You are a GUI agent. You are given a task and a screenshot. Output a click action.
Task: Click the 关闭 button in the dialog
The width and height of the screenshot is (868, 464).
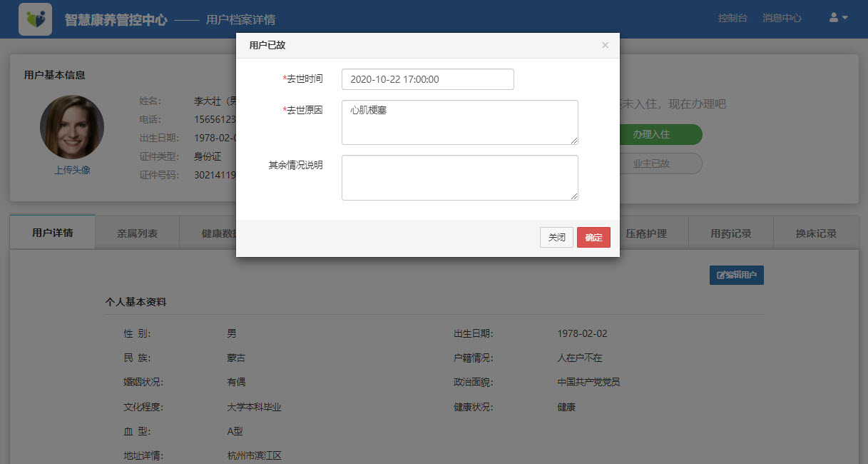tap(556, 237)
